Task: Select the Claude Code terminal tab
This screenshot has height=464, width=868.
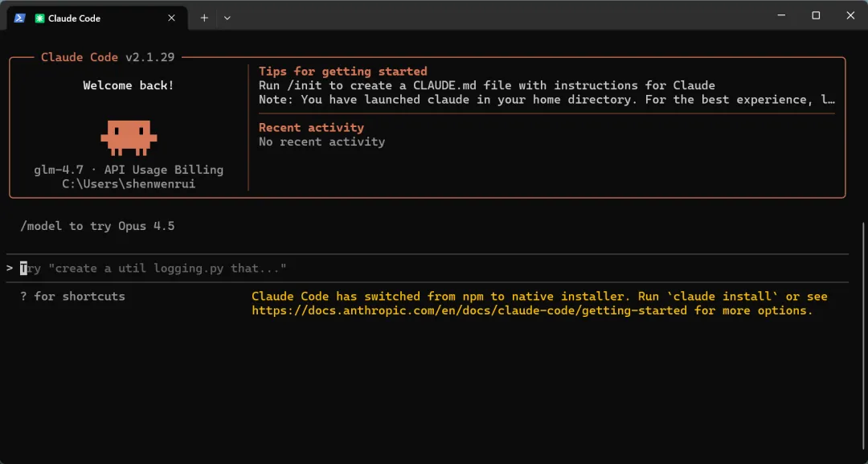Action: point(97,18)
